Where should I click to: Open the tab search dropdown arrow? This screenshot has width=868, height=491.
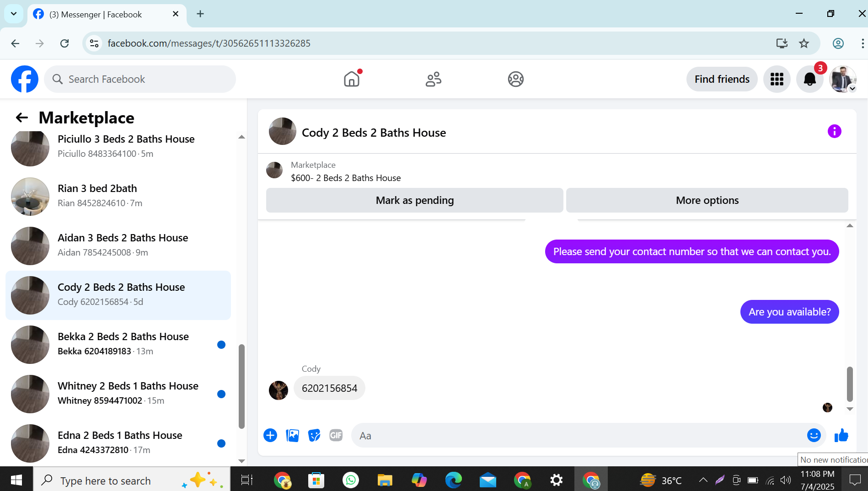14,14
